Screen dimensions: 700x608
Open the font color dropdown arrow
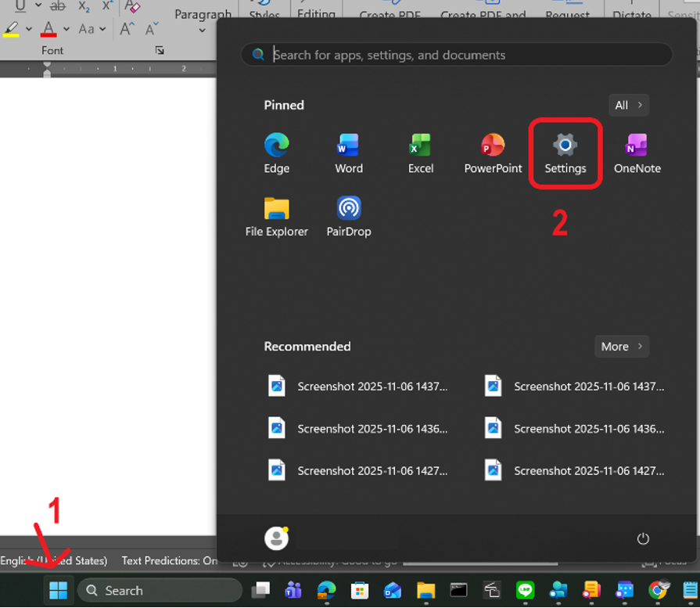[x=66, y=30]
